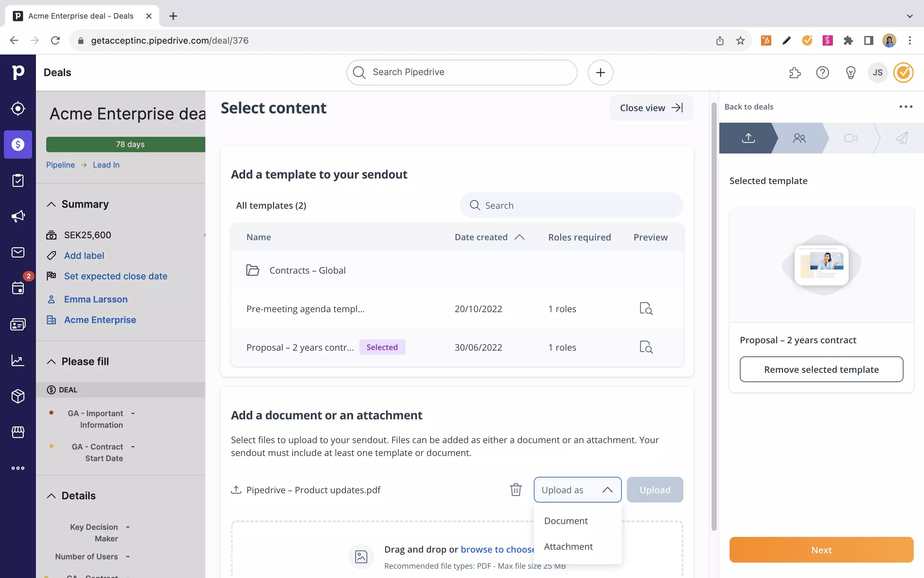
Task: Open browser tab search chevron
Action: pos(910,16)
